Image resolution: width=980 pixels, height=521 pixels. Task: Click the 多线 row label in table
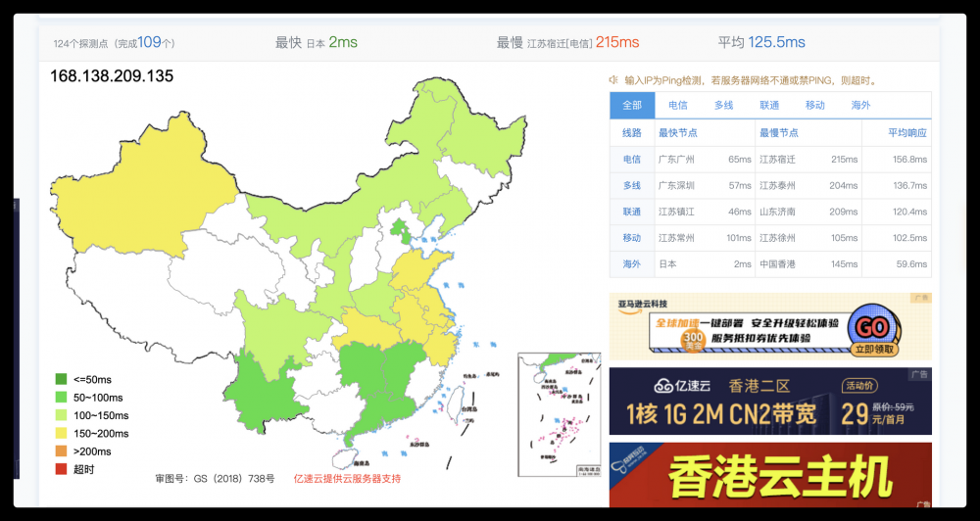[632, 185]
